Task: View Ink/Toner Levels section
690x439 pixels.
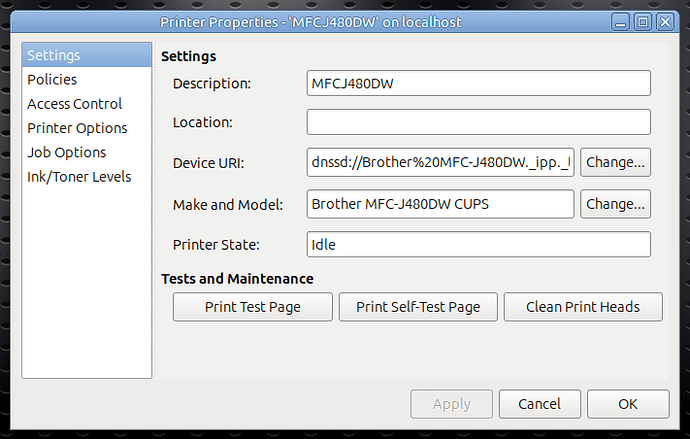Action: click(x=87, y=177)
